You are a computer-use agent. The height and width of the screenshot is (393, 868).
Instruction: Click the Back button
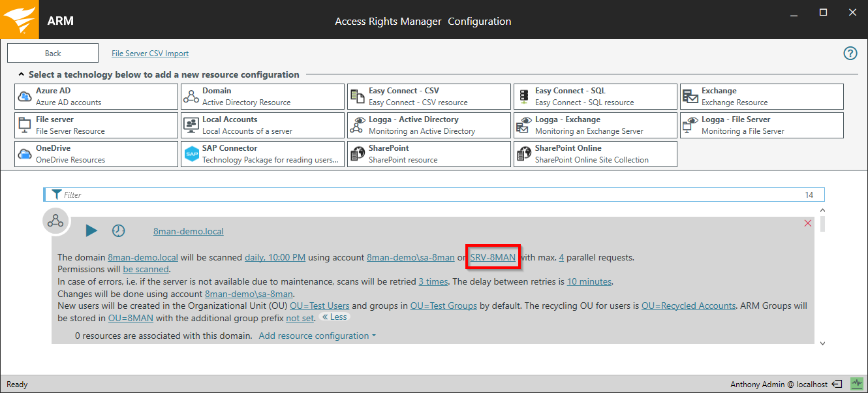point(53,54)
